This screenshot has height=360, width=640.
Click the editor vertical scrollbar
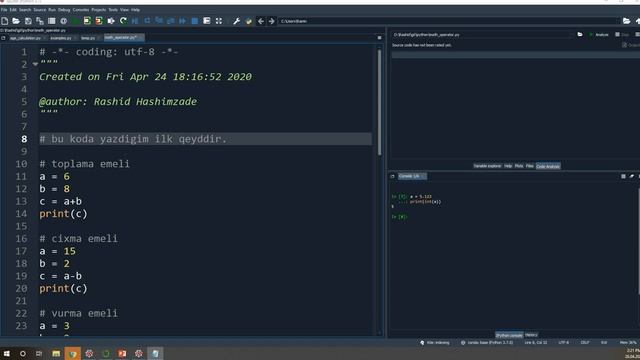[x=380, y=102]
